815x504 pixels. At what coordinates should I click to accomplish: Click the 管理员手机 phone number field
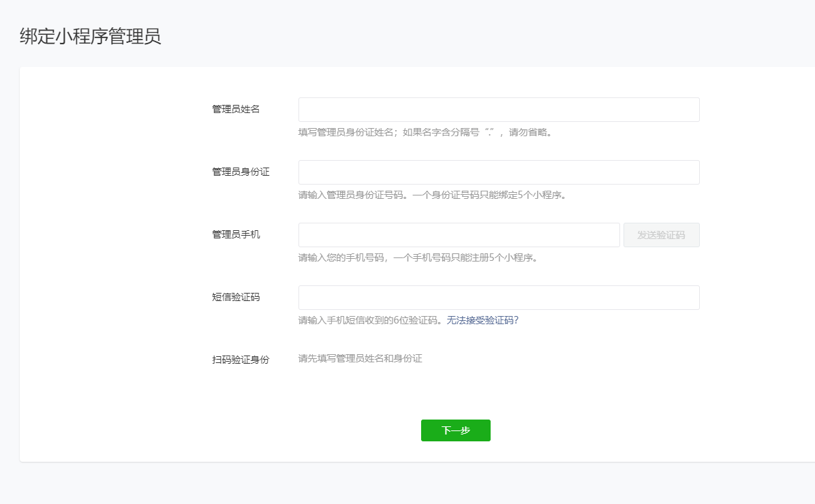click(x=459, y=235)
